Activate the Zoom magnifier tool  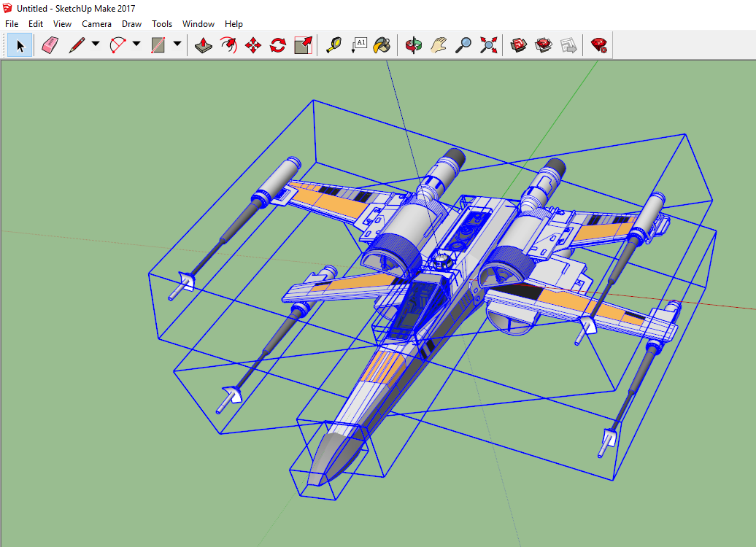(463, 45)
